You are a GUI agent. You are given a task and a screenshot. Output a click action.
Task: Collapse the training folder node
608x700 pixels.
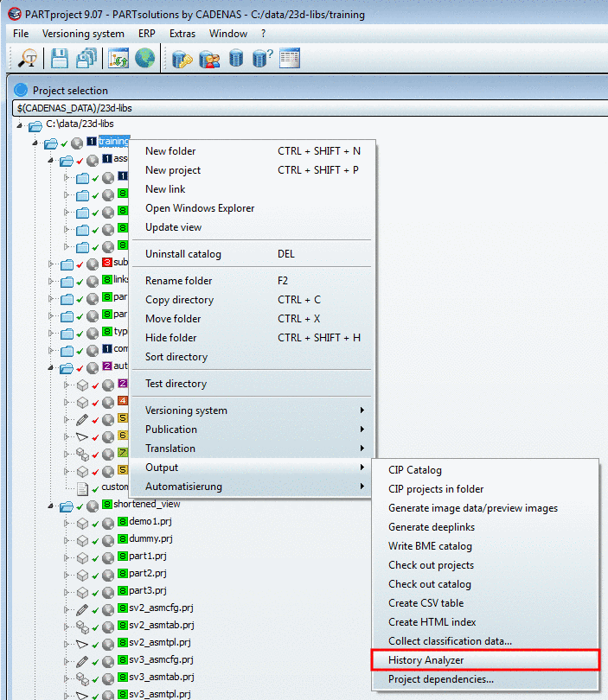click(35, 143)
